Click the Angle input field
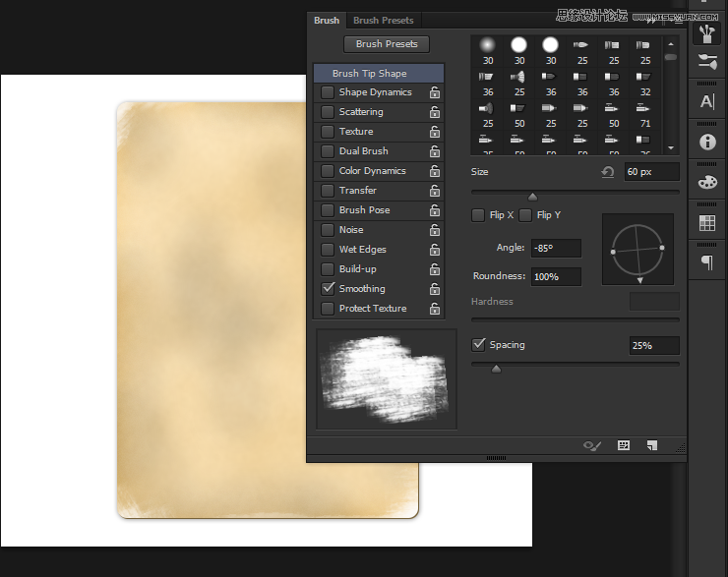Screen dimensions: 728x577 pyautogui.click(x=555, y=249)
